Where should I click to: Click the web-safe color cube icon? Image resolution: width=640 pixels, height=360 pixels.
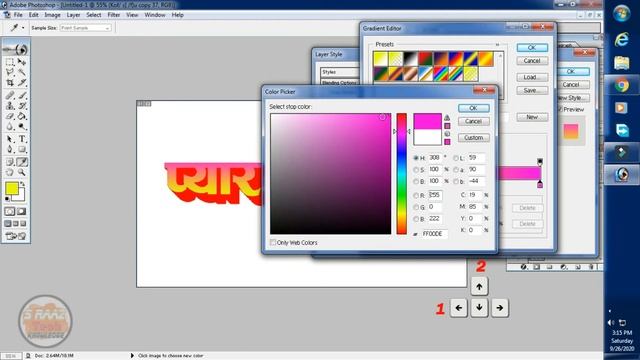coord(447,134)
